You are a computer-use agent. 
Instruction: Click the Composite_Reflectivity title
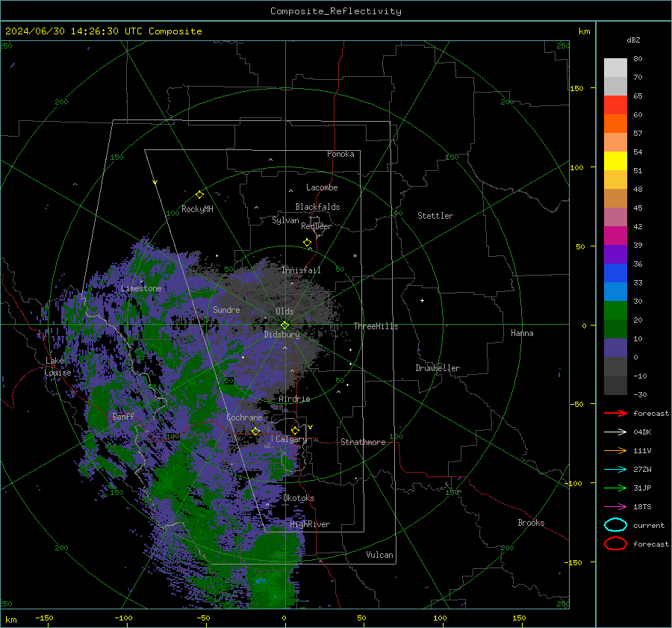[335, 11]
